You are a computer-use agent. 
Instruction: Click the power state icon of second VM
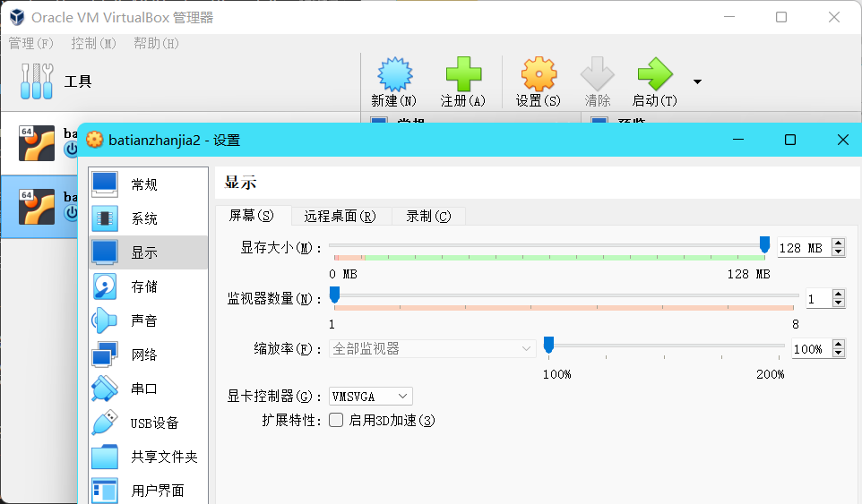[x=71, y=213]
